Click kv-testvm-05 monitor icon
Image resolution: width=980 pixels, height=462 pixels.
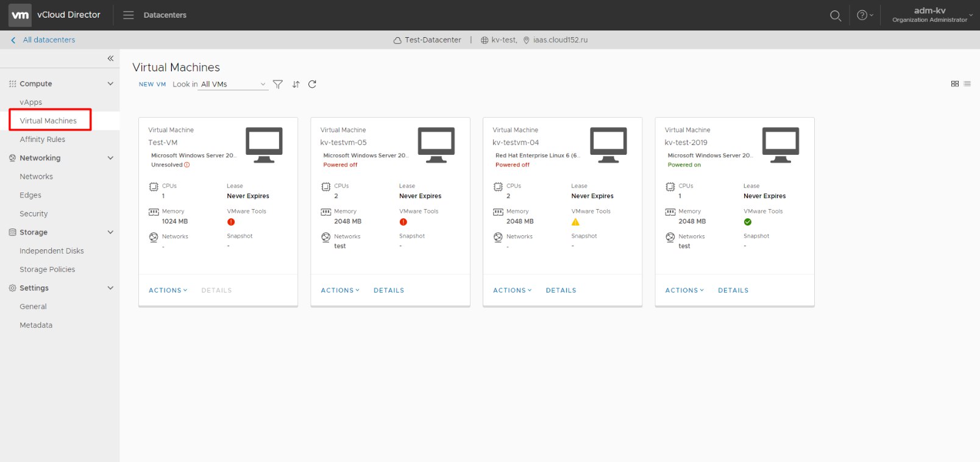pyautogui.click(x=436, y=145)
